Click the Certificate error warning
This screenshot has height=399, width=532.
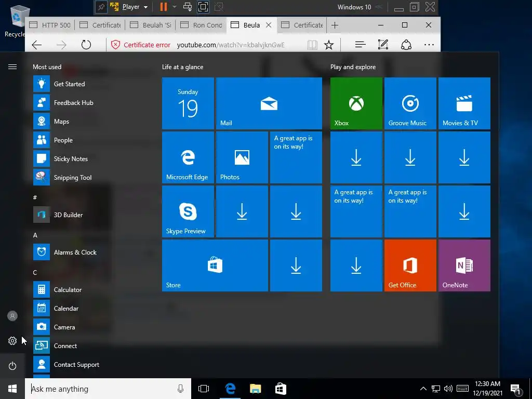(x=140, y=45)
